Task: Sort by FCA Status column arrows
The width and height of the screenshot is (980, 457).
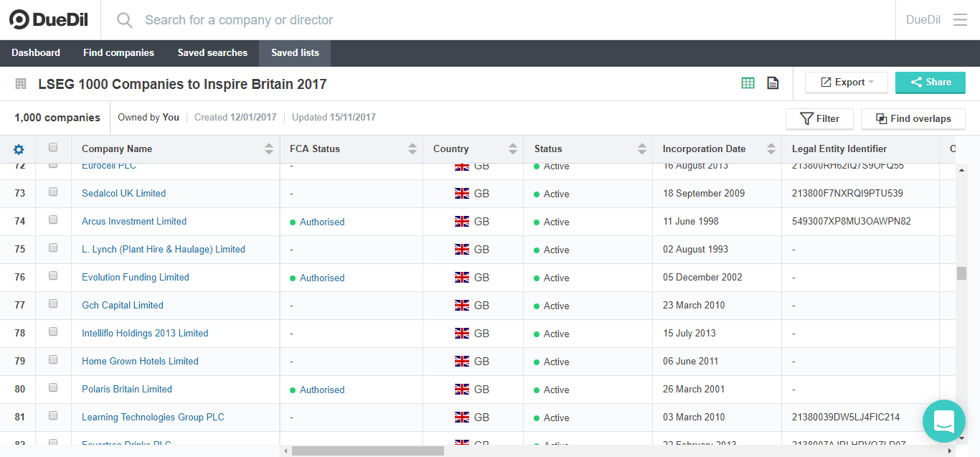Action: pyautogui.click(x=413, y=149)
